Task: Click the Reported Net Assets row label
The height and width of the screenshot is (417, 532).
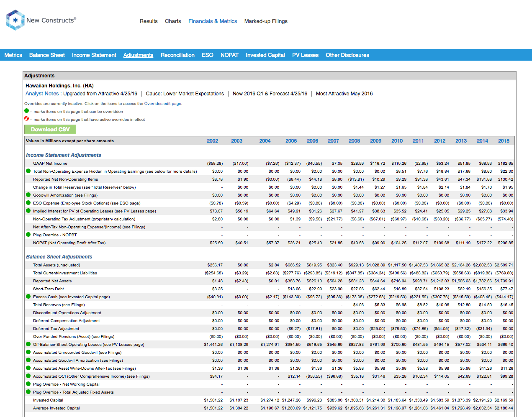Action: click(x=52, y=281)
